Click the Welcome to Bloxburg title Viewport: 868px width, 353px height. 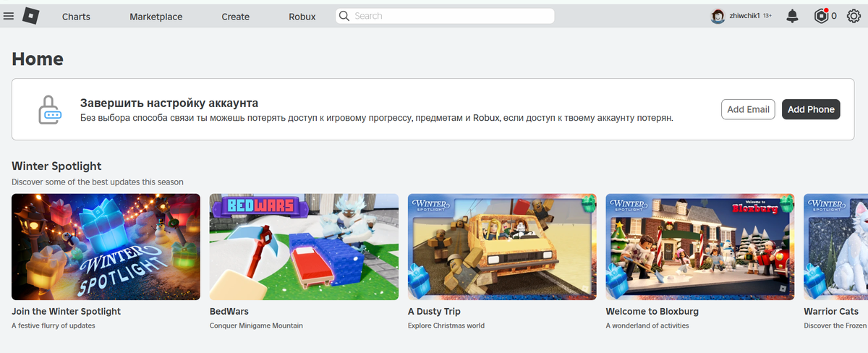point(652,311)
